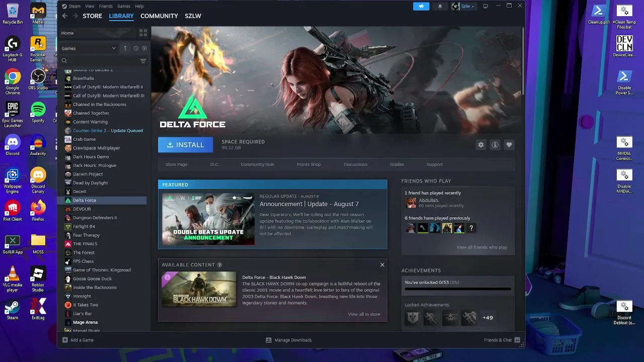Open the Help menu
Viewport: 644px width, 362px height.
(x=139, y=6)
